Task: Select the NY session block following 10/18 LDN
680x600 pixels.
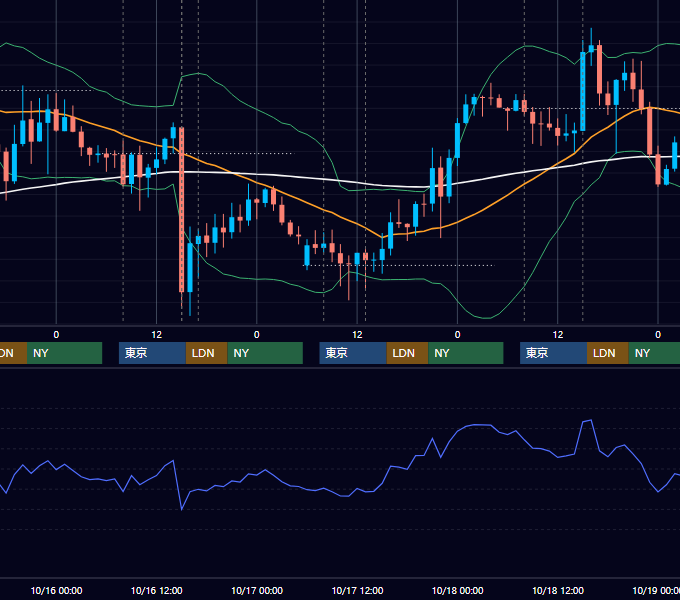Action: 654,353
